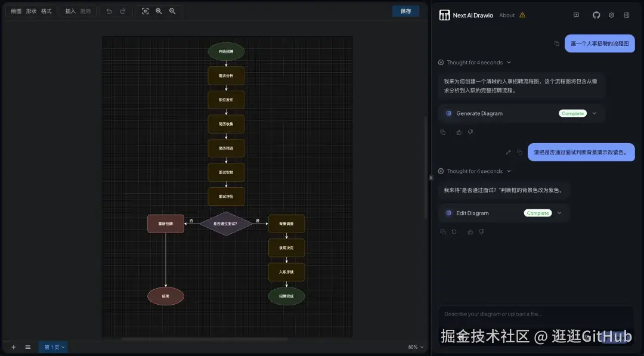Image resolution: width=644 pixels, height=356 pixels.
Task: Collapse the chat sidebar with the panel toggle
Action: (626, 15)
